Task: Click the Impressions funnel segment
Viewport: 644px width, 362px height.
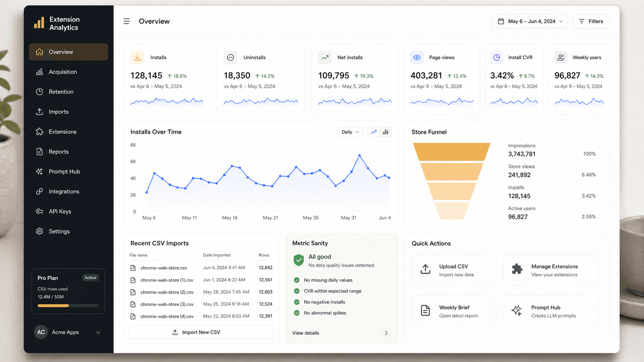Action: click(451, 152)
